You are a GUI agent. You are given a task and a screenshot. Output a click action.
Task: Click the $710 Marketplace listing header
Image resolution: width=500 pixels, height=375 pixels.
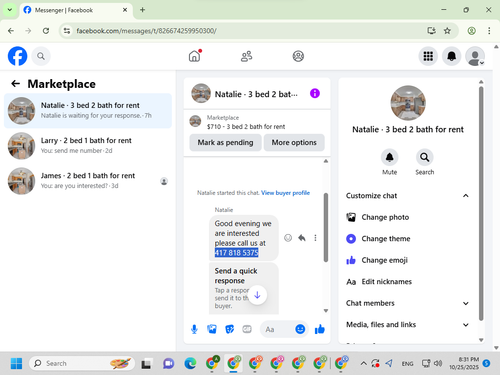coord(257,122)
